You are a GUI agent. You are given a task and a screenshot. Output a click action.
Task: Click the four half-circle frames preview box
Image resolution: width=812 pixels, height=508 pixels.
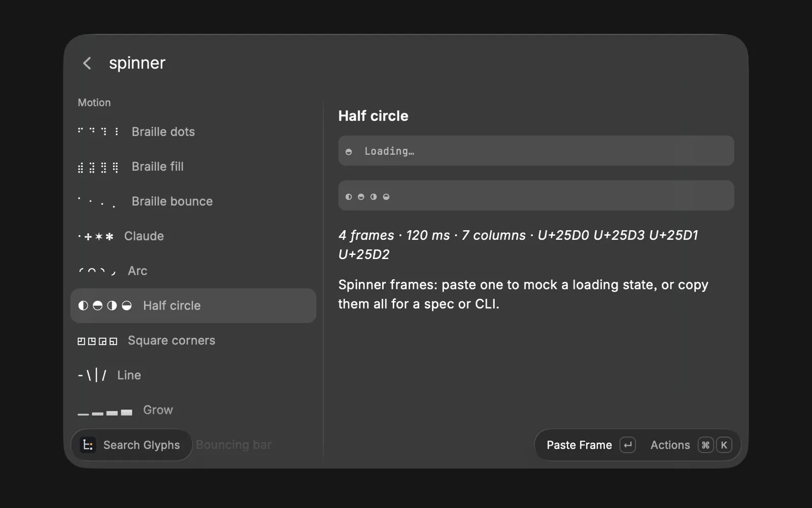(536, 196)
